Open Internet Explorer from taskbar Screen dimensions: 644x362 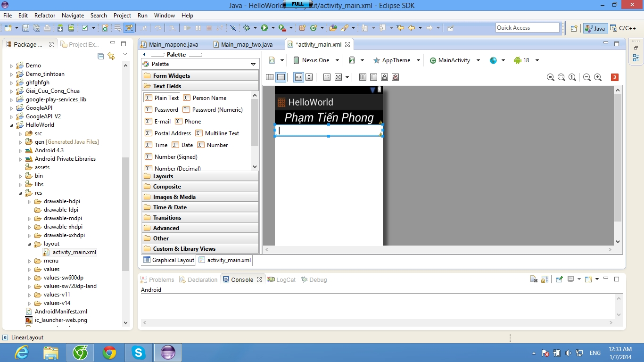[x=22, y=353]
